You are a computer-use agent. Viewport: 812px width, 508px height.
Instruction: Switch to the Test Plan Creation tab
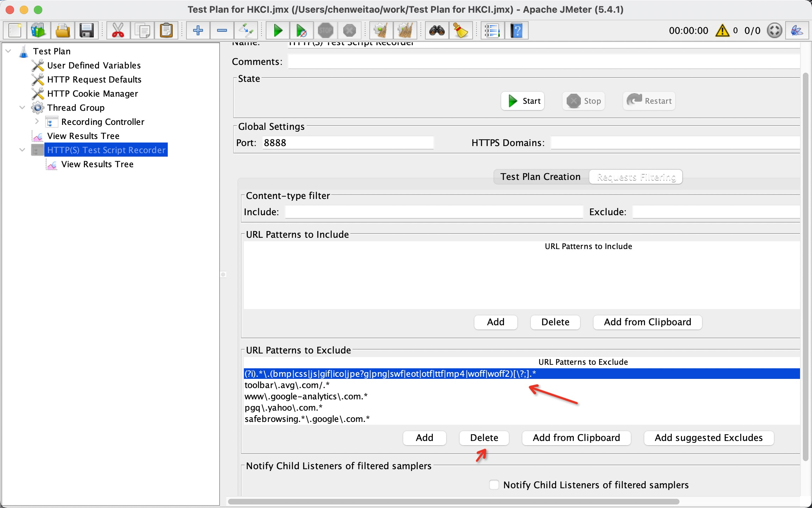click(540, 176)
